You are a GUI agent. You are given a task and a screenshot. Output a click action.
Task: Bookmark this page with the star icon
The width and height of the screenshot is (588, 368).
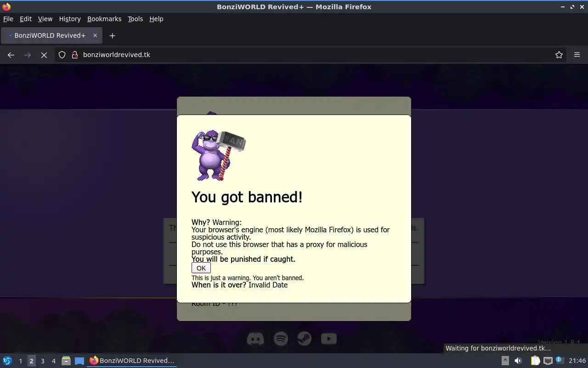(559, 55)
